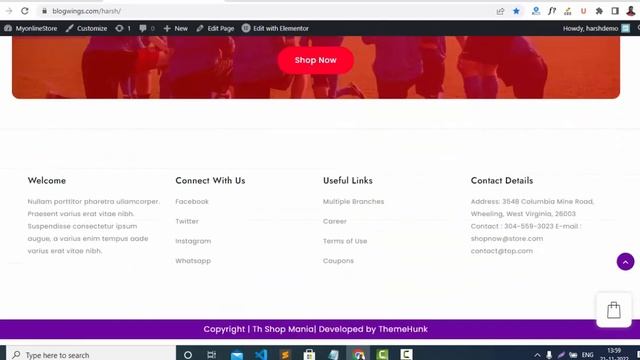
Task: Open the Coupons link
Action: [338, 261]
